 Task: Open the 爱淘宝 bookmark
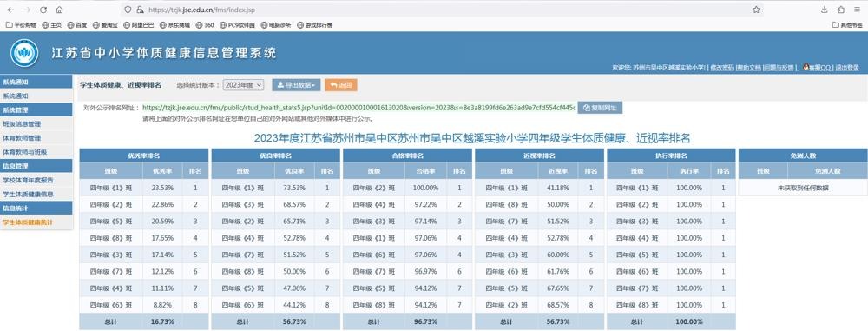pyautogui.click(x=105, y=25)
